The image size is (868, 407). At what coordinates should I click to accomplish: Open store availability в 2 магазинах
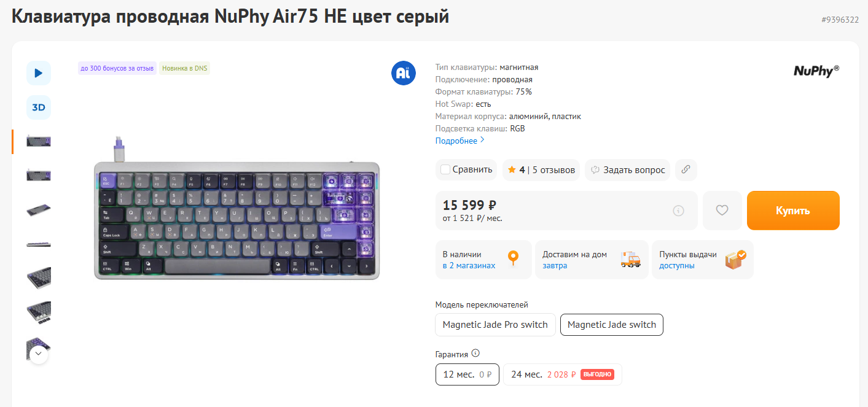pyautogui.click(x=469, y=266)
